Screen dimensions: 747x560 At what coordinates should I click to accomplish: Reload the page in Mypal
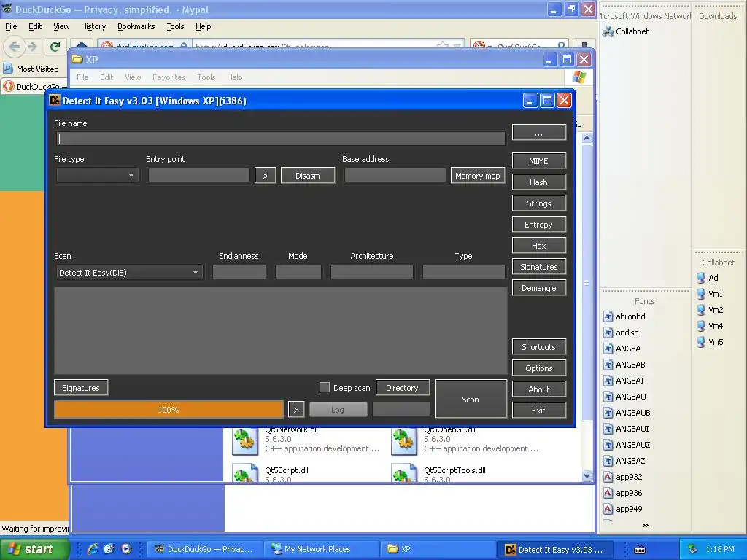[x=55, y=46]
